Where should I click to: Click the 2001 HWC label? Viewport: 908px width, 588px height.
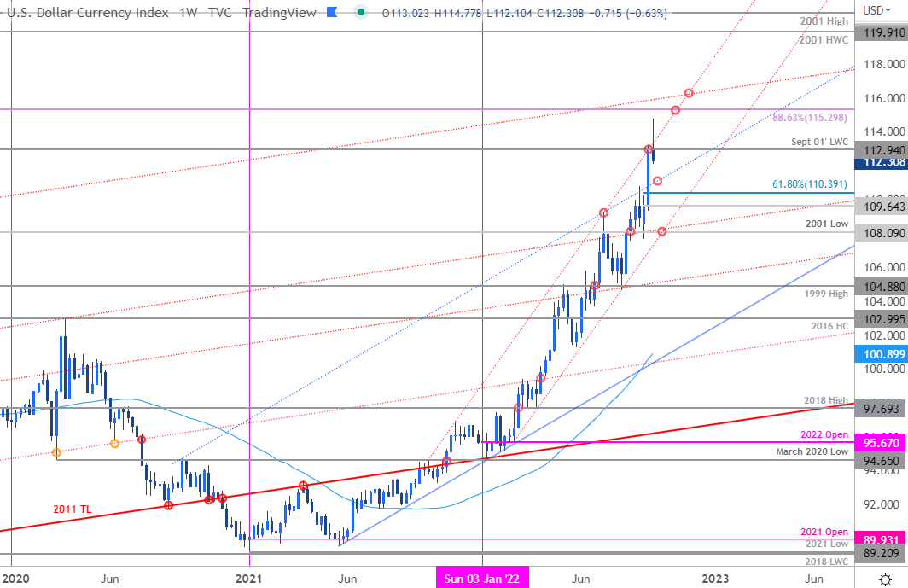pyautogui.click(x=824, y=39)
